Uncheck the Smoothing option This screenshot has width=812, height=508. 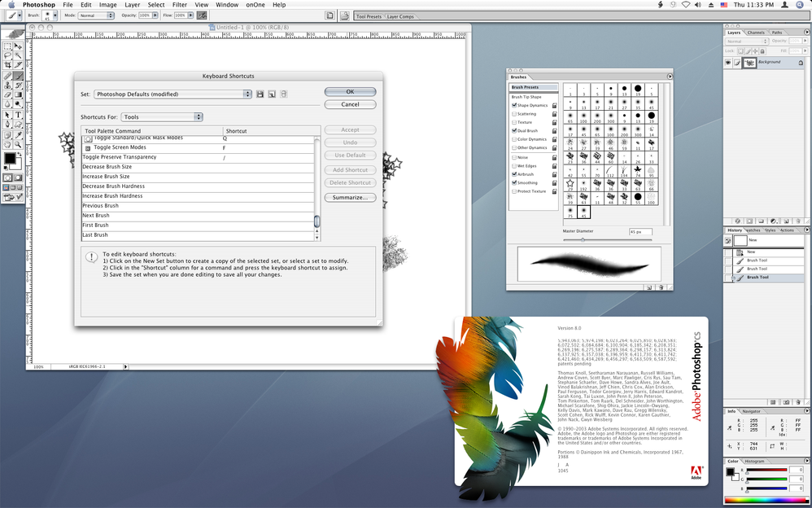click(514, 183)
